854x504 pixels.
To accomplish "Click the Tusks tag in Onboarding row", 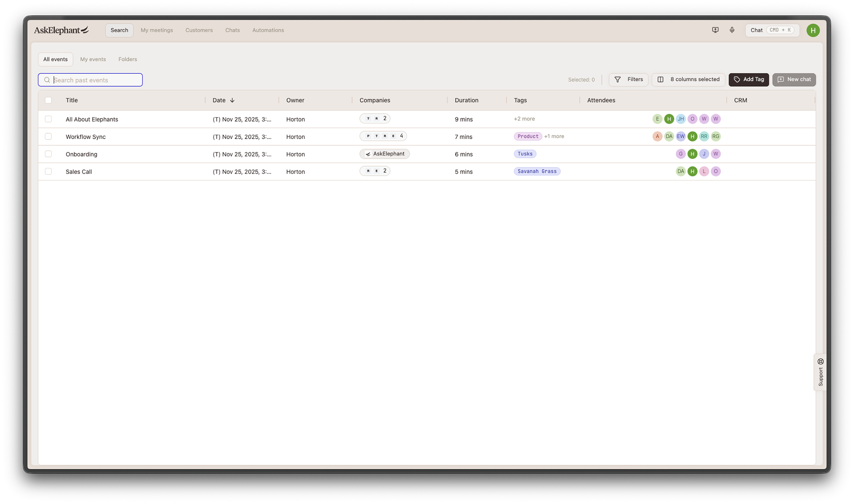I will coord(525,154).
